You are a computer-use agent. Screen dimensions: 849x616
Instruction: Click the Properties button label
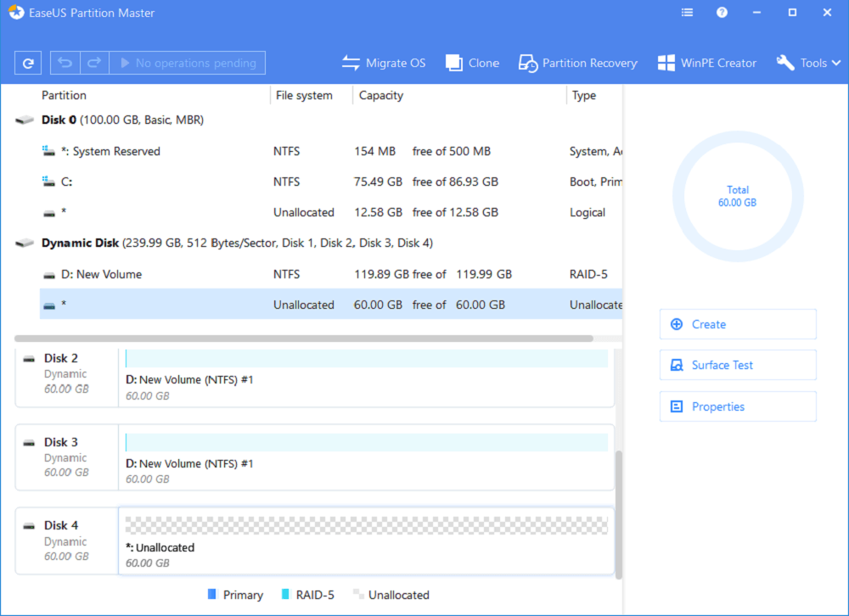(x=718, y=406)
